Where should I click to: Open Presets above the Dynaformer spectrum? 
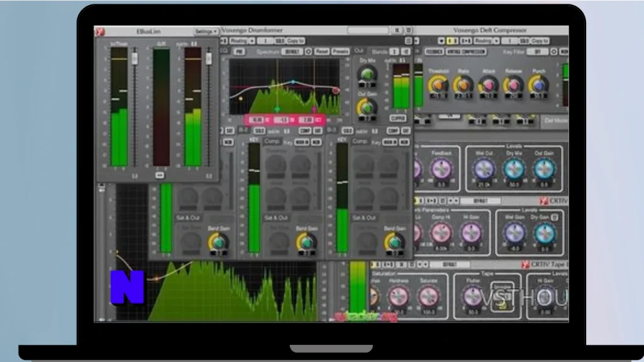coord(340,52)
